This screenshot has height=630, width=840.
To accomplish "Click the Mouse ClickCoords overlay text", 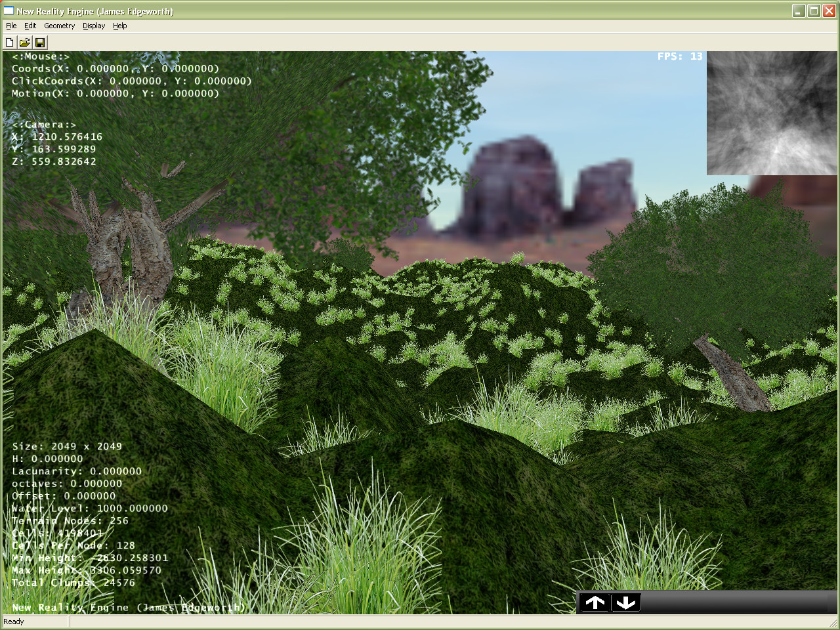I will [x=131, y=81].
